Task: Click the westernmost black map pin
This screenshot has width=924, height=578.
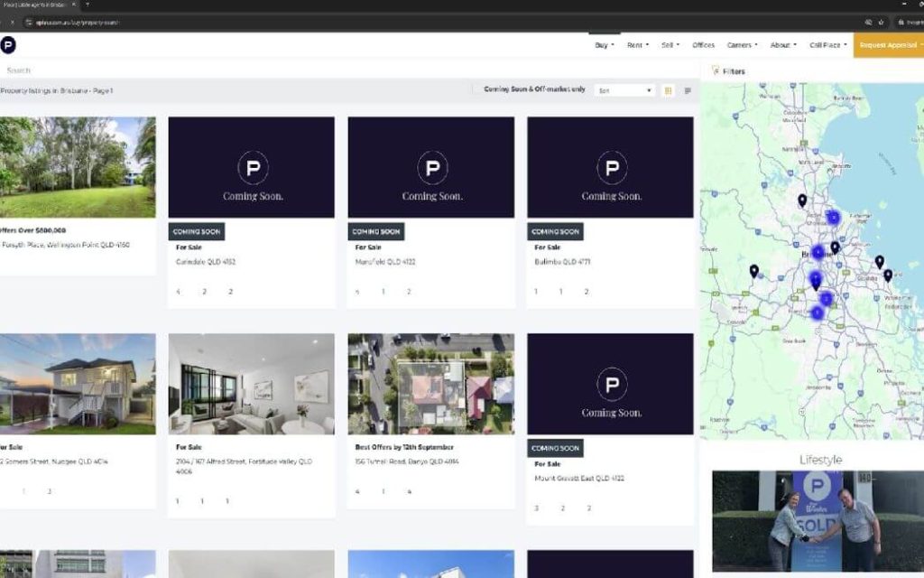Action: pyautogui.click(x=753, y=270)
